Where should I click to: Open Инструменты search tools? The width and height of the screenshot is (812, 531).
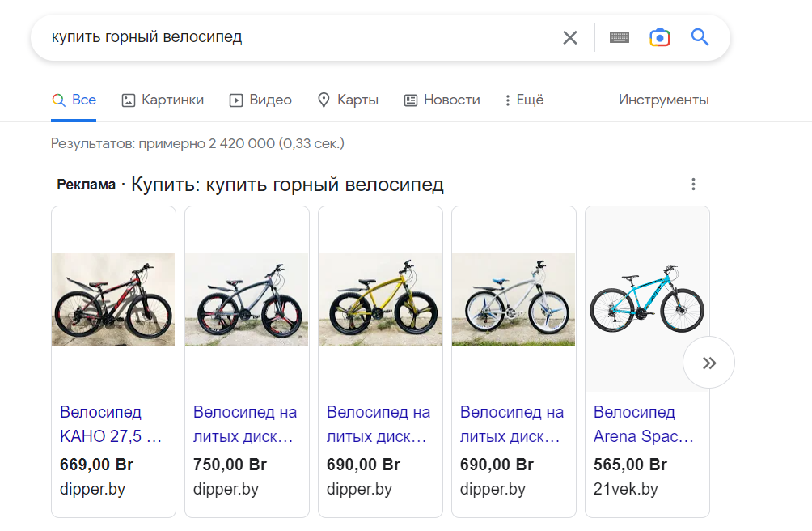(x=663, y=100)
